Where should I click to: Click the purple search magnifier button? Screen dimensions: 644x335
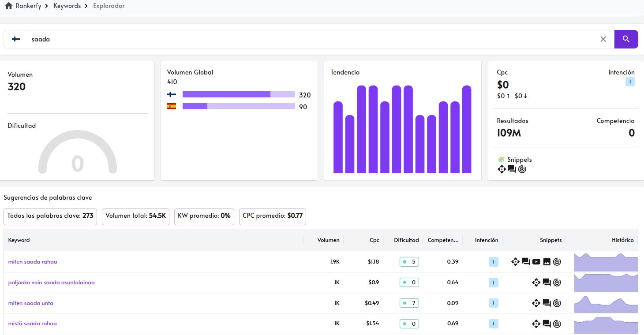tap(626, 39)
